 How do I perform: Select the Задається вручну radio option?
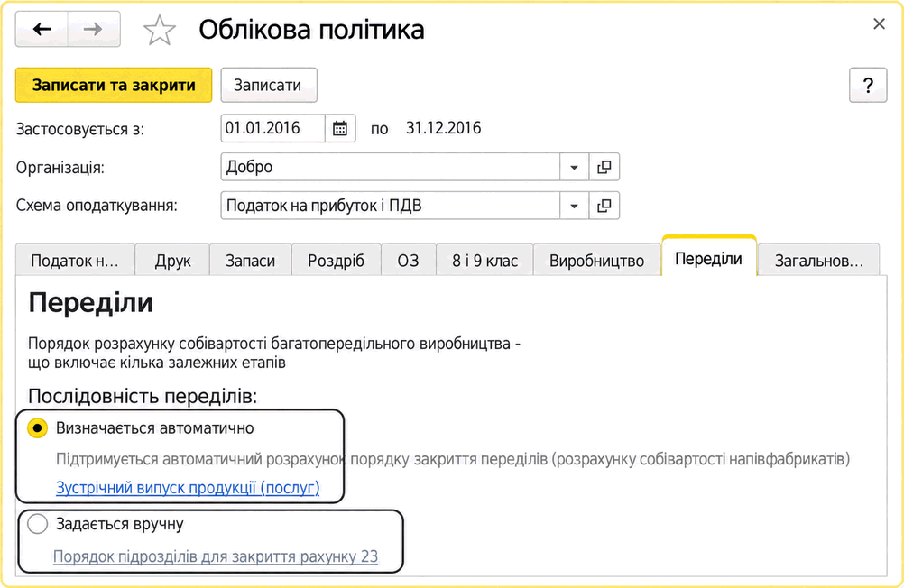(x=38, y=524)
